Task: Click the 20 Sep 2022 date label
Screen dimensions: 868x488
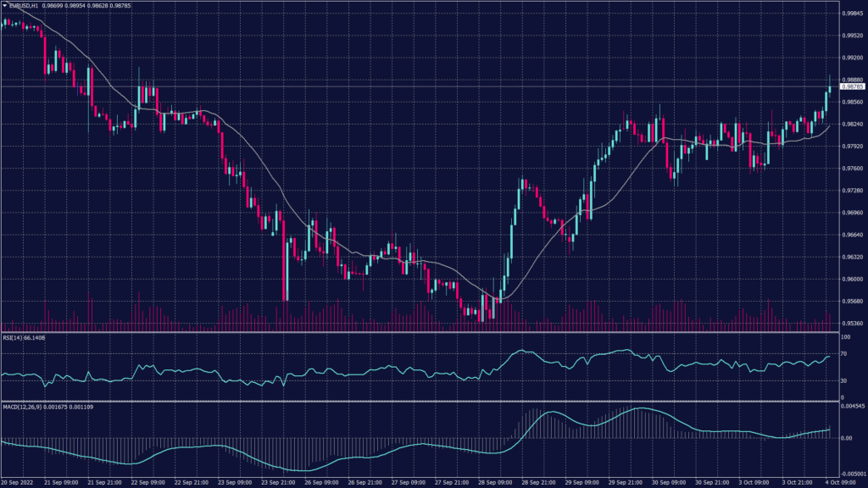Action: click(x=17, y=482)
